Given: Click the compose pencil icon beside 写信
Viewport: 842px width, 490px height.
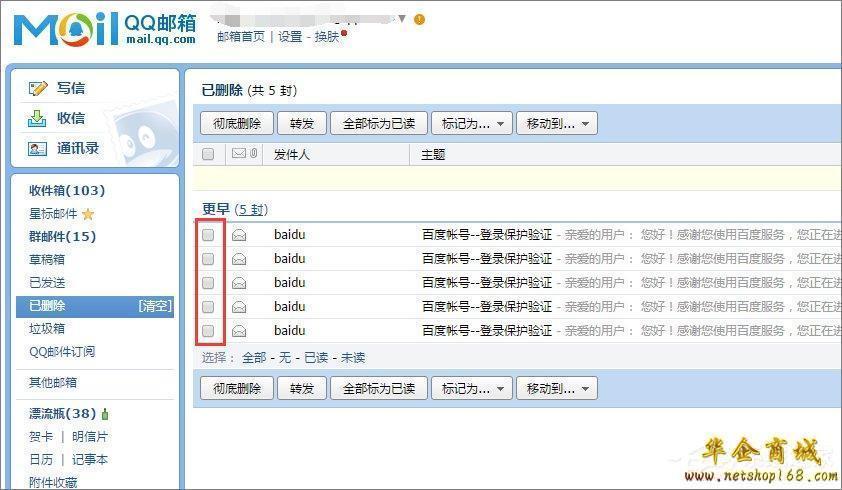Looking at the screenshot, I should (x=38, y=88).
